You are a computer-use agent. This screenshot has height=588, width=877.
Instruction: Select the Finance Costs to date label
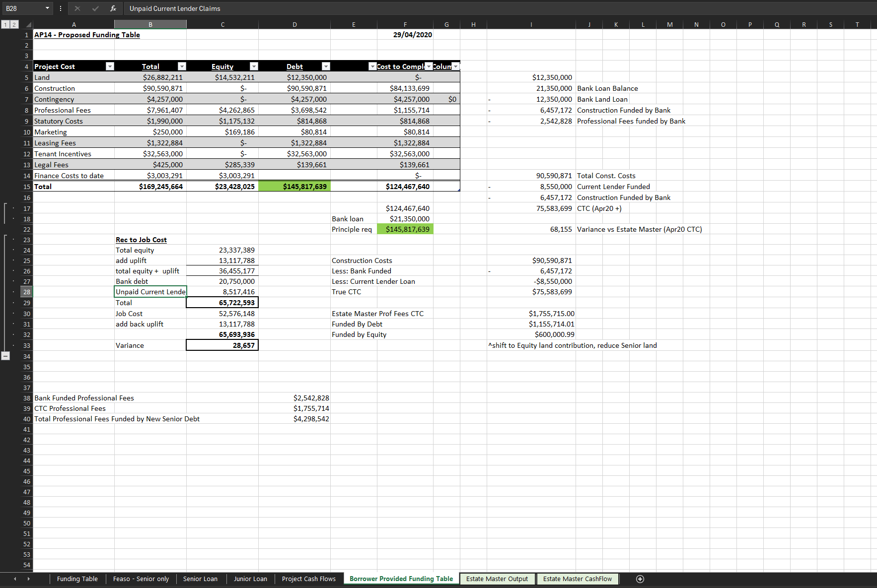[73, 176]
